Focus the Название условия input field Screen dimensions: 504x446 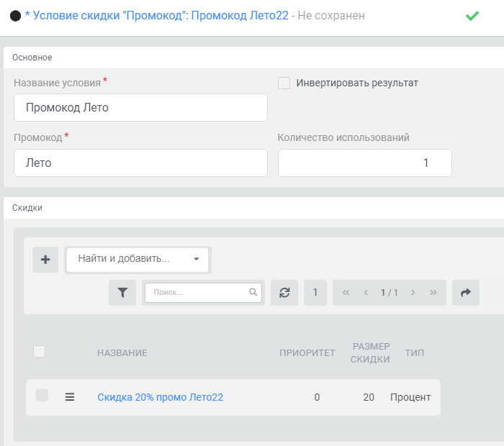(140, 108)
